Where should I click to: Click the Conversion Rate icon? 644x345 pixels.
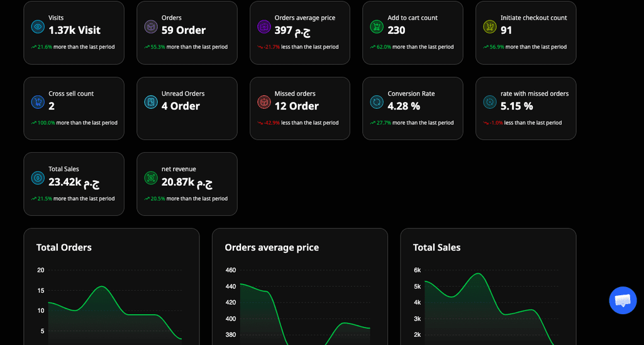(377, 102)
